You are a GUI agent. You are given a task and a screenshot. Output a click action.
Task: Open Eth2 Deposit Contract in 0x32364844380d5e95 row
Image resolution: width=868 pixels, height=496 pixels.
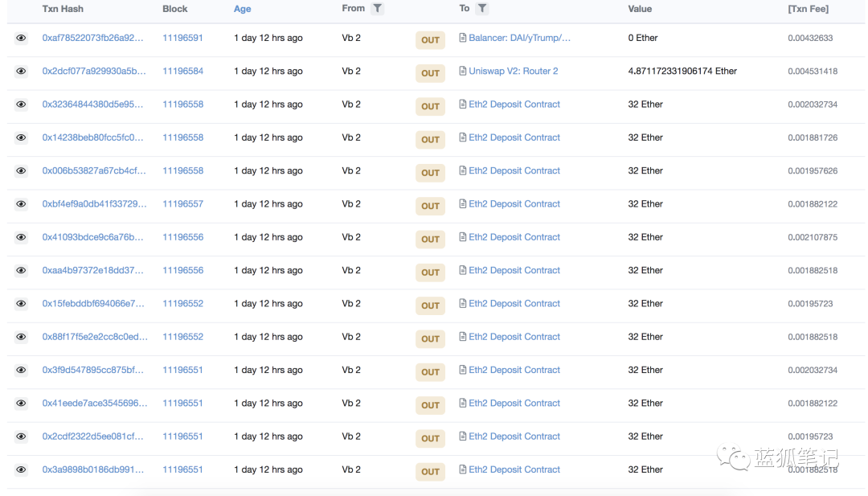tap(514, 105)
